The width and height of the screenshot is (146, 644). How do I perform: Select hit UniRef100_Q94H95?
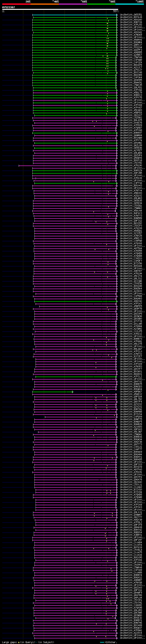tap(131, 80)
